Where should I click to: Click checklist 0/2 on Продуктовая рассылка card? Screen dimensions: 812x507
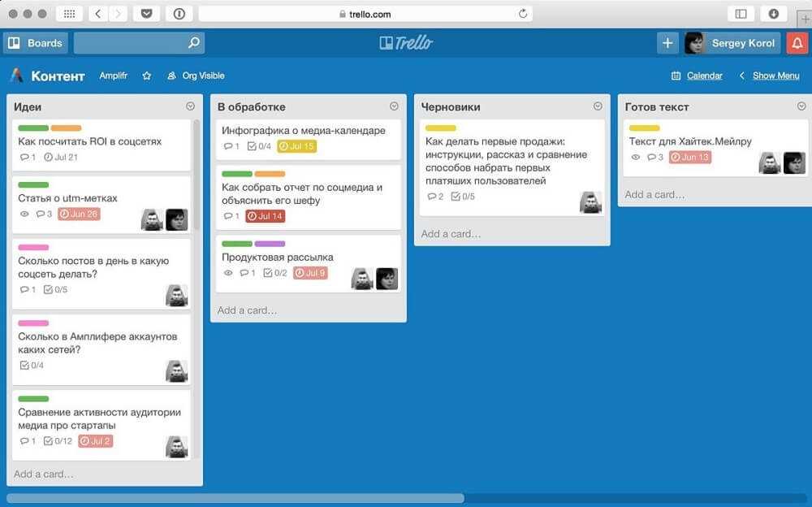tap(275, 273)
